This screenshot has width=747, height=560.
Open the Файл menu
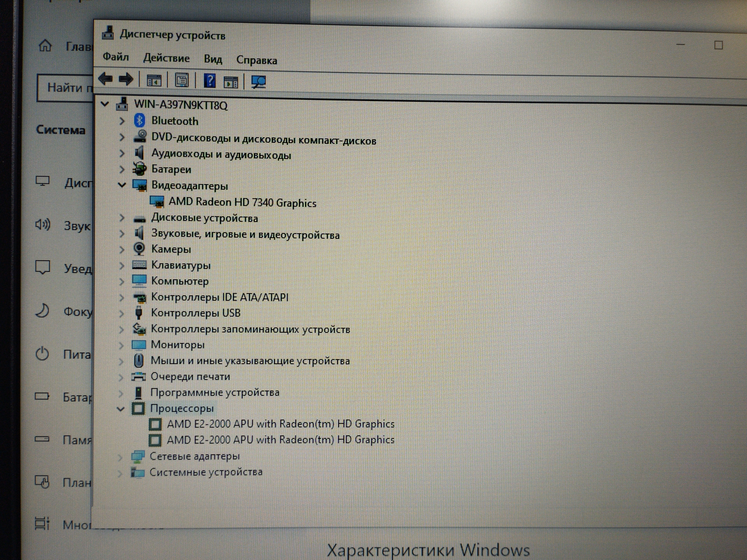pyautogui.click(x=116, y=57)
